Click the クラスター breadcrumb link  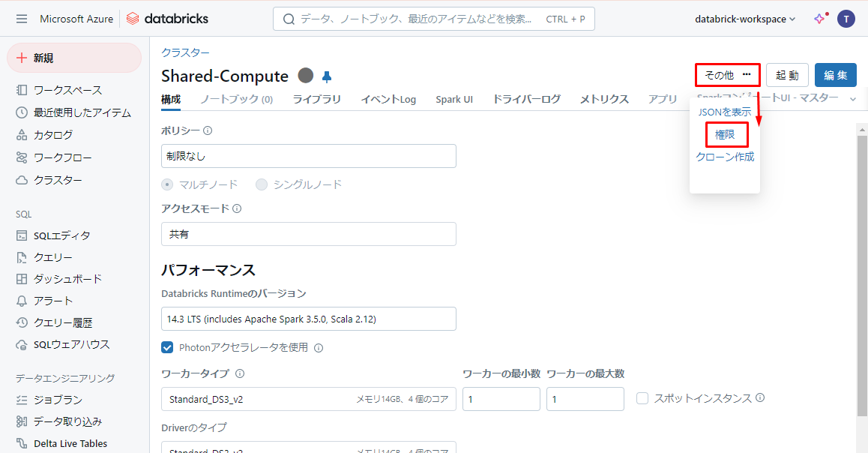point(185,52)
